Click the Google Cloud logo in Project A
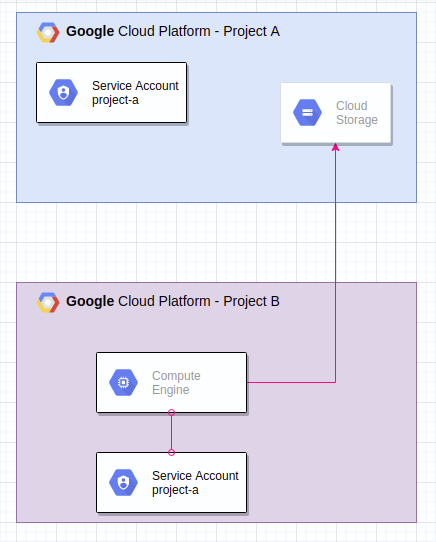The width and height of the screenshot is (436, 542). (x=48, y=32)
